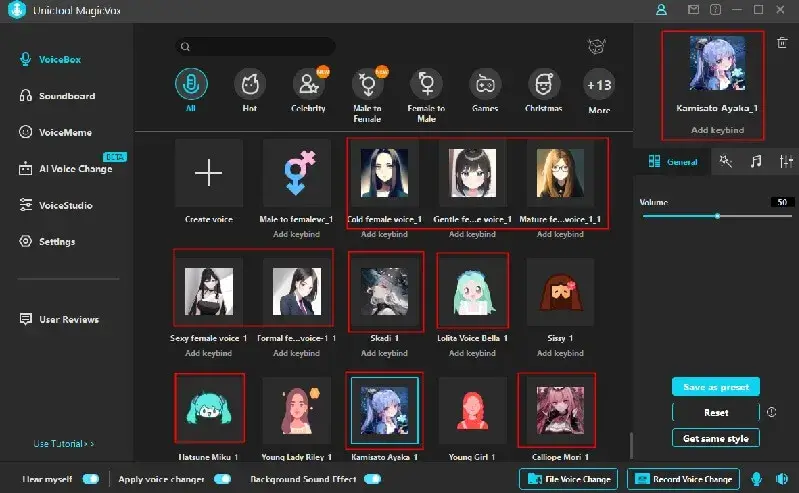The image size is (799, 493).
Task: Click the voice list vertical scrollbar
Action: 631,446
